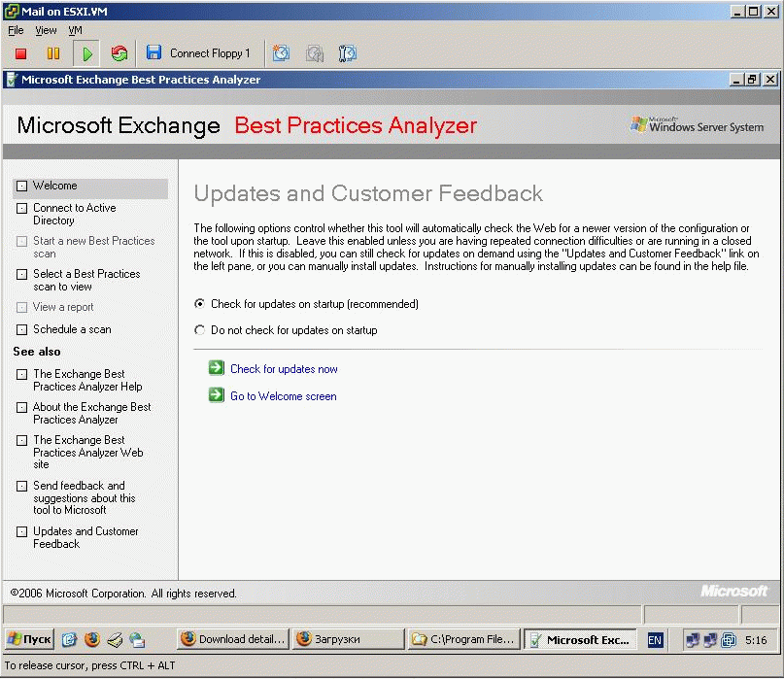Pause the virtual machine

[x=53, y=53]
